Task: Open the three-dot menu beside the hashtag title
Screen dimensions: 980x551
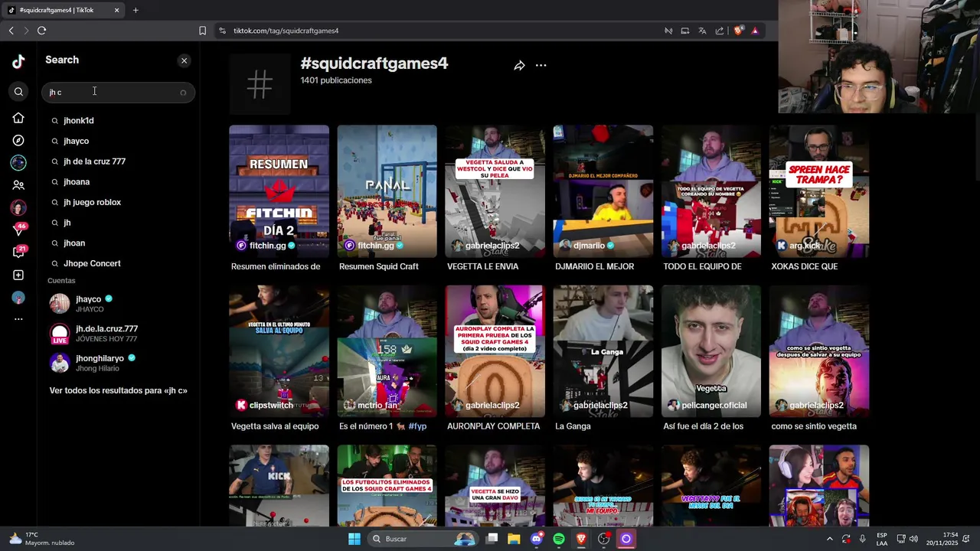Action: (x=541, y=66)
